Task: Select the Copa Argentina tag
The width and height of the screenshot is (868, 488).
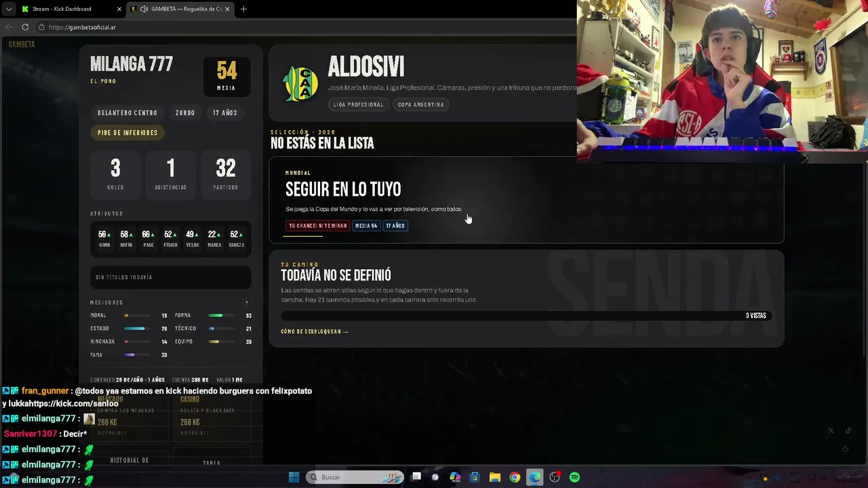Action: tap(420, 104)
